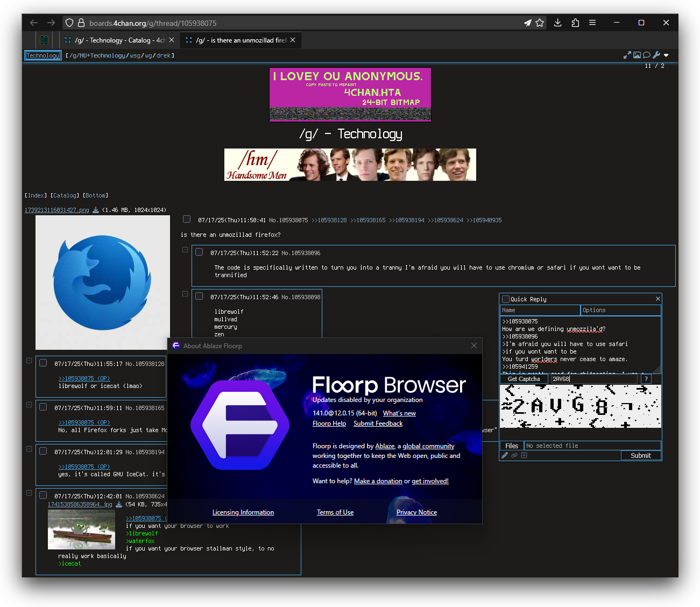Expand the header dropdown arrow menu
The height and width of the screenshot is (607, 700).
coord(666,55)
